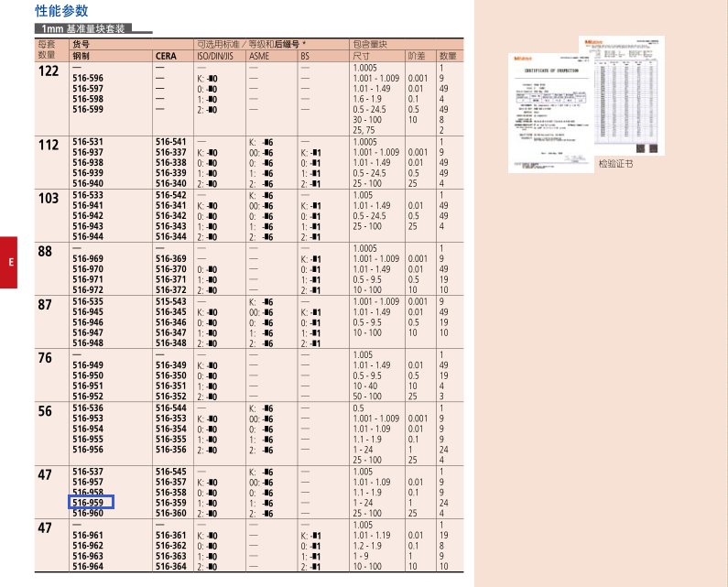This screenshot has height=587, width=728.
Task: Click part number 516-944
Action: [88, 236]
